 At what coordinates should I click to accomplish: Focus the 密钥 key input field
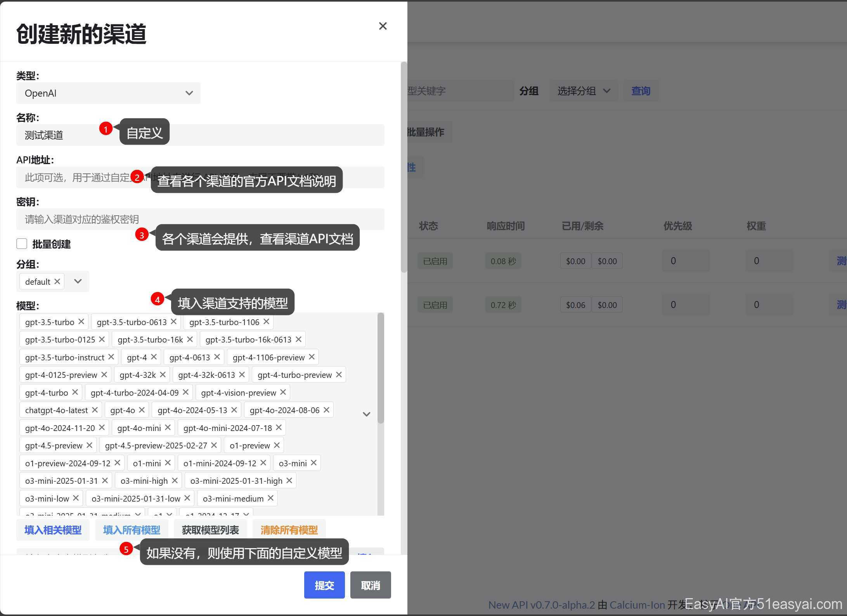pyautogui.click(x=200, y=219)
